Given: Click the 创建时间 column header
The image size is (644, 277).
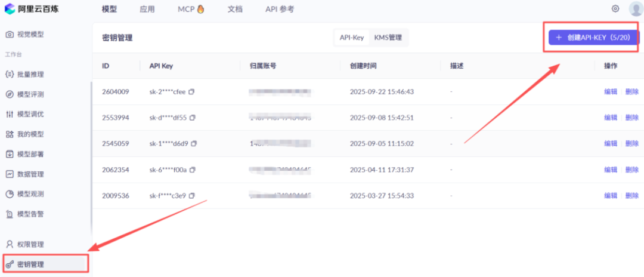Looking at the screenshot, I should pos(363,66).
